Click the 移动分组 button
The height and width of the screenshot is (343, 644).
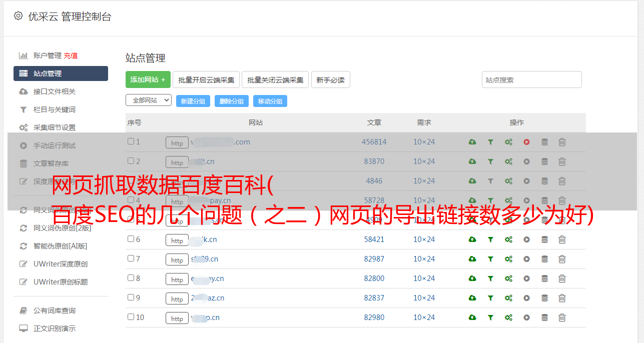tap(270, 101)
